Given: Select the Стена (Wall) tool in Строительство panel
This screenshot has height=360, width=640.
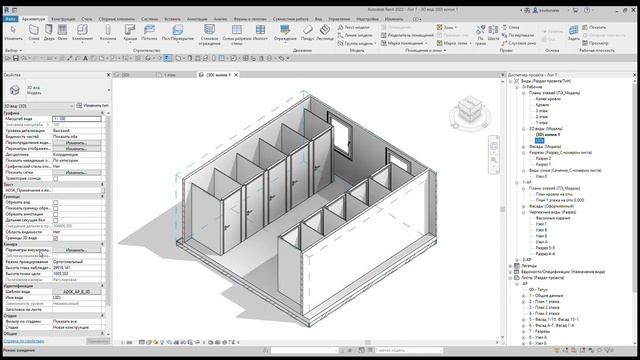Looking at the screenshot, I should (x=34, y=32).
